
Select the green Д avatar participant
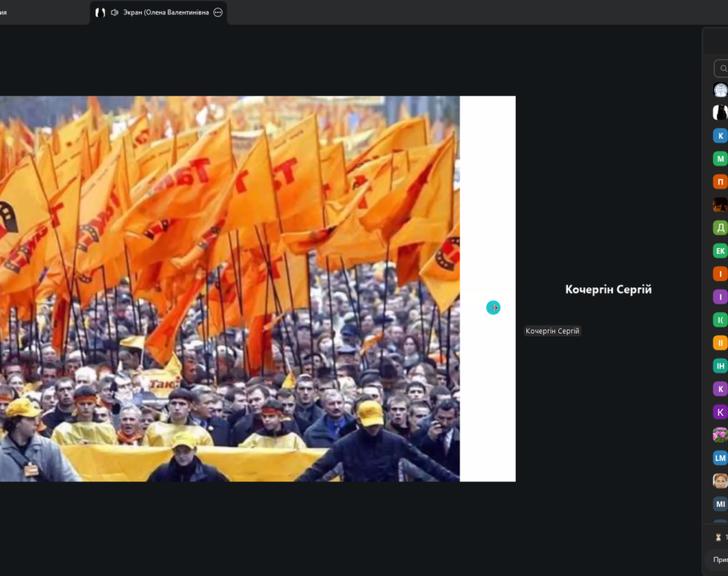720,228
